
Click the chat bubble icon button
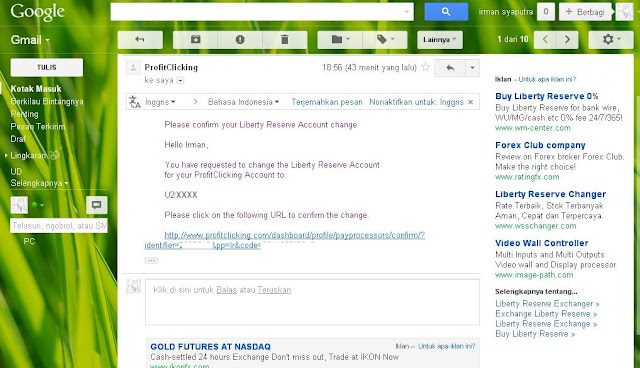97,205
